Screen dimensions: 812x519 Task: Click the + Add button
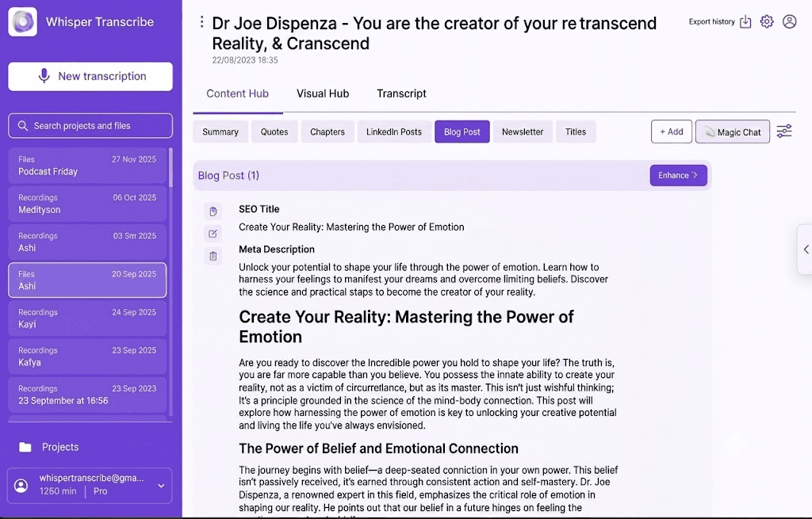(x=671, y=132)
